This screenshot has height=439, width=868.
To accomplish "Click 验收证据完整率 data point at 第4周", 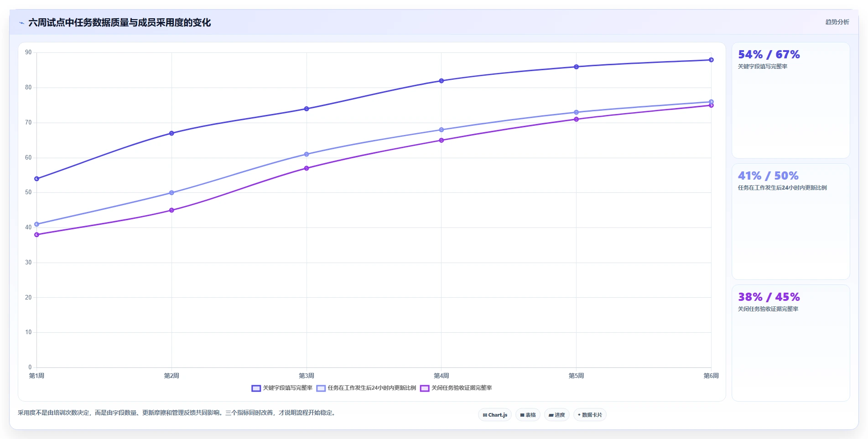I will pyautogui.click(x=441, y=140).
